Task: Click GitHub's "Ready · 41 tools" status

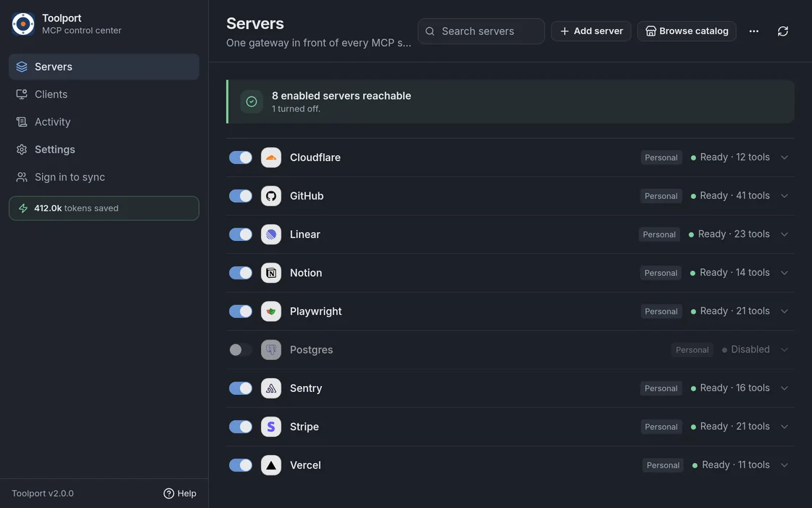Action: 730,196
